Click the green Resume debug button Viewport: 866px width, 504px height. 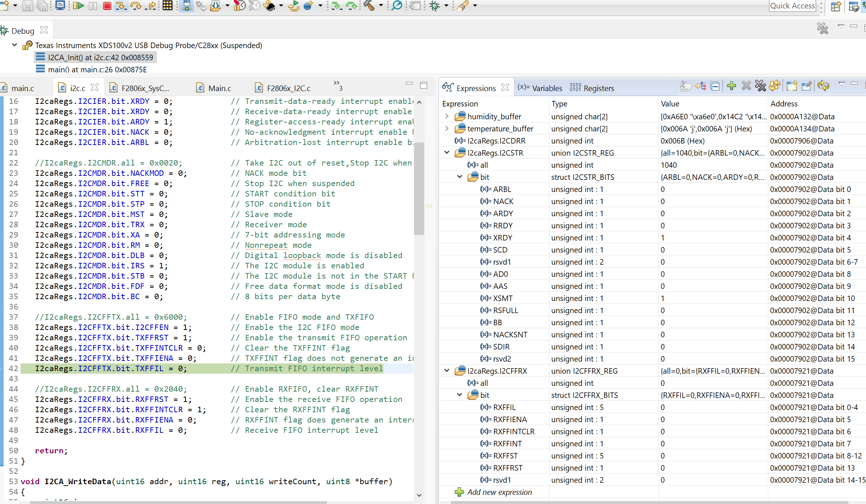78,6
